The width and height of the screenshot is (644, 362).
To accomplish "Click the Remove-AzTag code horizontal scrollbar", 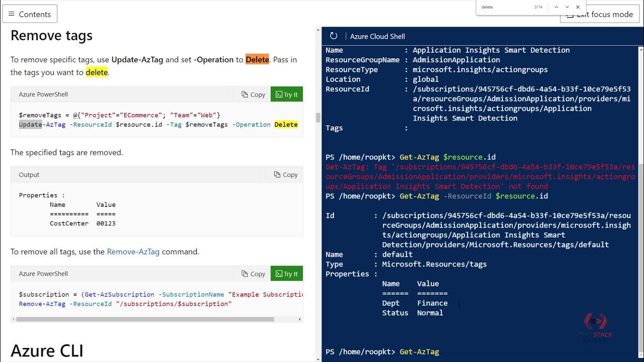I will pyautogui.click(x=146, y=319).
